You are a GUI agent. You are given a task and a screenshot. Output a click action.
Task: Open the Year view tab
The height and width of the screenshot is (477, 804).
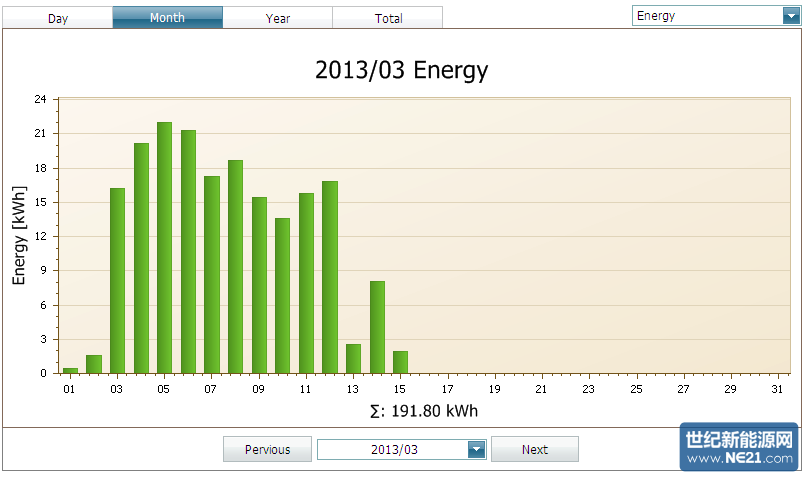click(x=278, y=18)
